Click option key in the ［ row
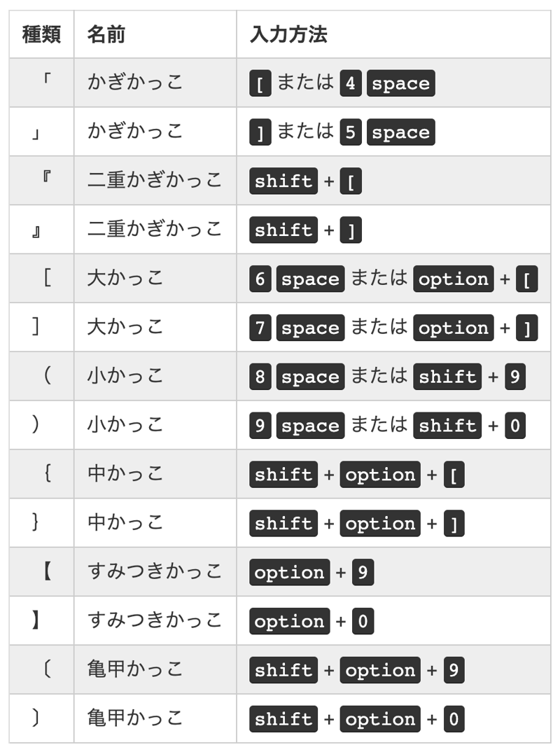Screen dimensions: 560x752 pyautogui.click(x=454, y=279)
